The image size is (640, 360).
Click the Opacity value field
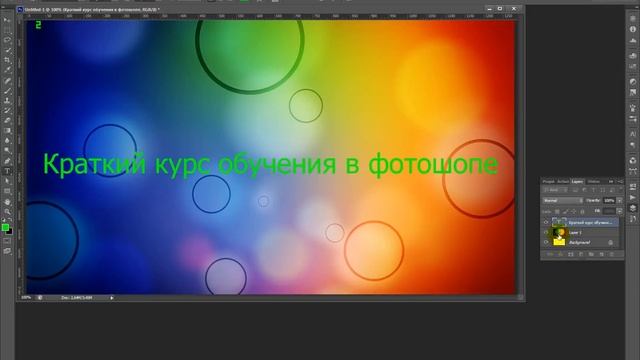pos(609,200)
